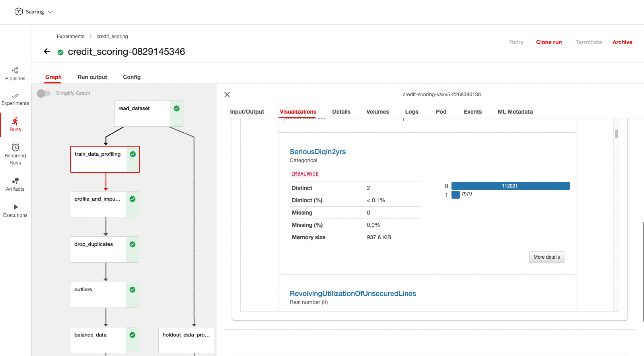Click the visualization panel vertical scrollbar thumb
Image resolution: width=644 pixels, height=356 pixels.
(617, 134)
